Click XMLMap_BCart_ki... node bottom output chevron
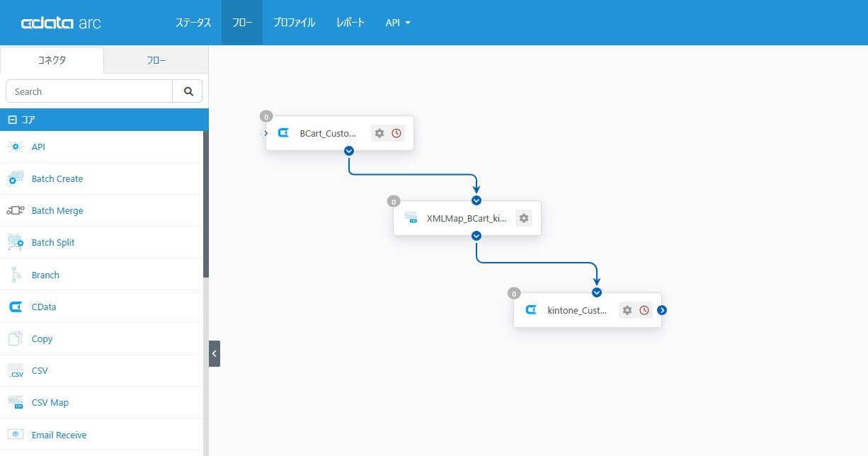868x456 pixels. click(x=476, y=236)
